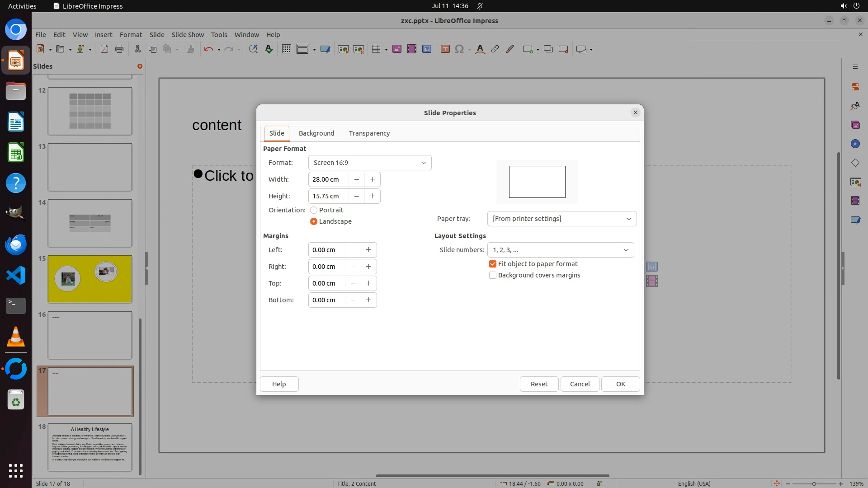Open the Format dropdown showing Screen 16:9
868x488 pixels.
(369, 163)
